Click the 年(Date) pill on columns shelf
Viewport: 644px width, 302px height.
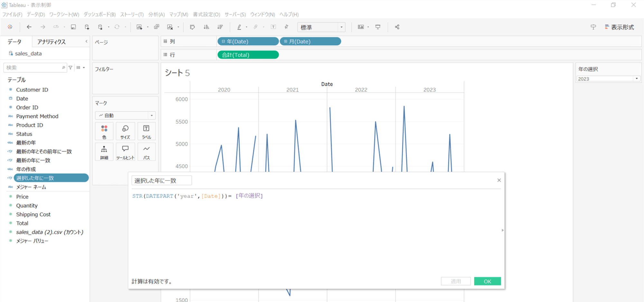[x=248, y=41]
